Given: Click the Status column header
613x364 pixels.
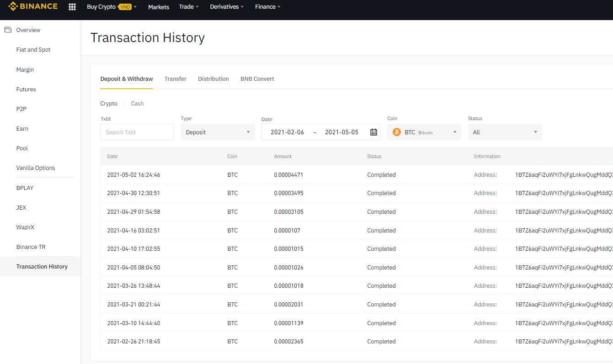Looking at the screenshot, I should pyautogui.click(x=374, y=156).
